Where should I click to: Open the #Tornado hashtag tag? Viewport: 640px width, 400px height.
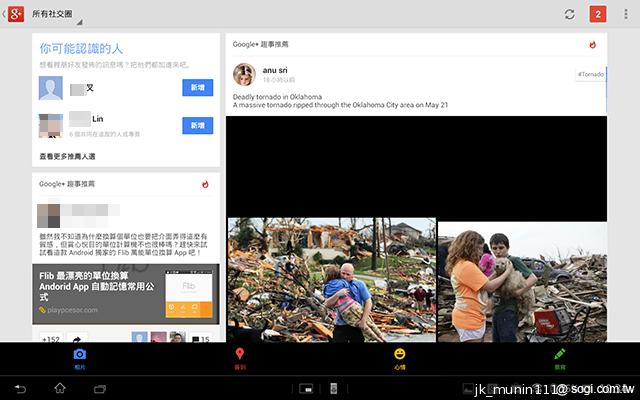coord(591,74)
